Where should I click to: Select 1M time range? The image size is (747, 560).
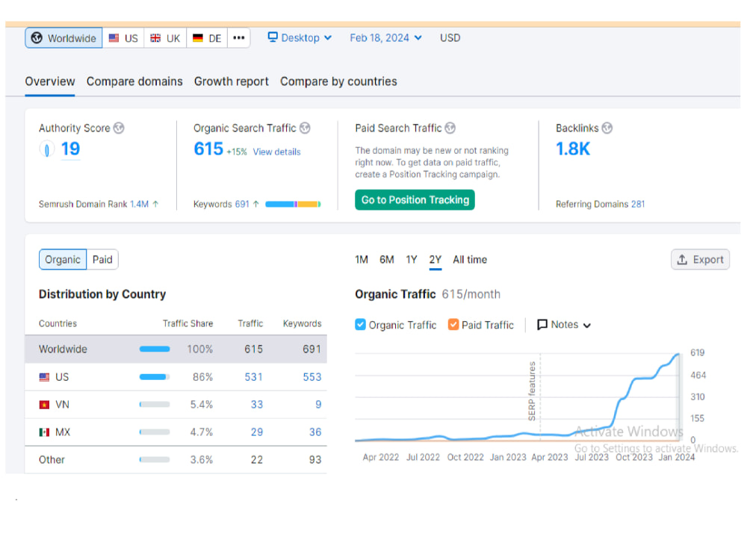point(362,260)
